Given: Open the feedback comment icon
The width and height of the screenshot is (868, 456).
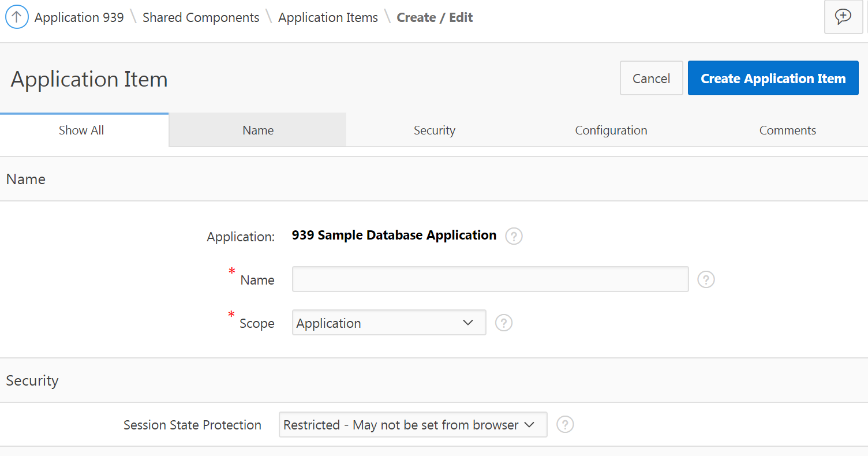Looking at the screenshot, I should pyautogui.click(x=843, y=17).
